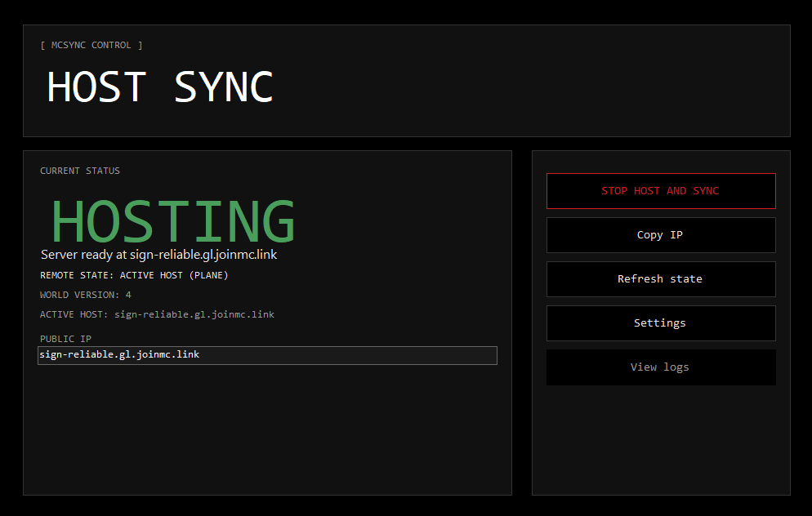Viewport: 812px width, 516px height.
Task: Click the MCSYNC CONTROL label
Action: pos(91,45)
